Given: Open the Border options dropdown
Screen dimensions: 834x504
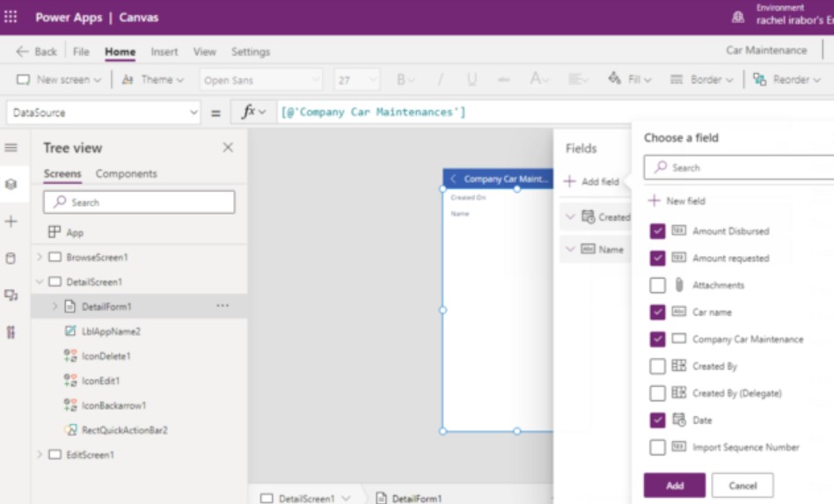Looking at the screenshot, I should point(701,80).
